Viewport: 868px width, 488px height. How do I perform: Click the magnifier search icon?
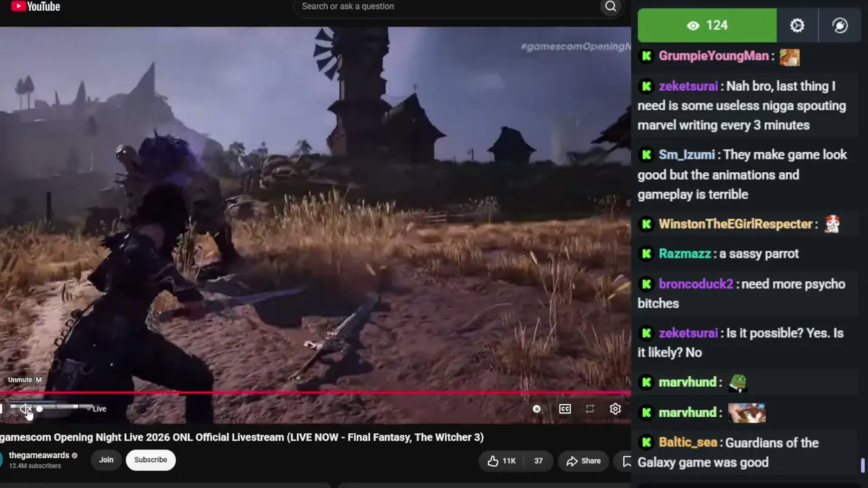tap(610, 7)
